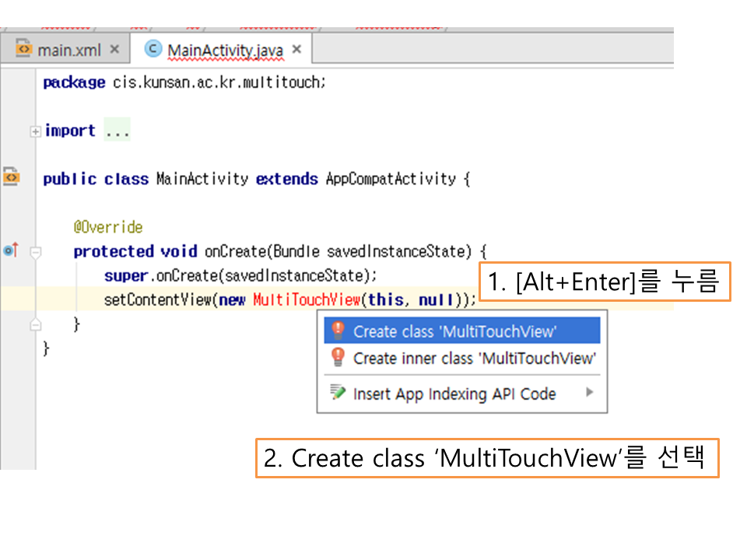Click the related XML file gutter icon
The width and height of the screenshot is (747, 560).
pos(11,177)
